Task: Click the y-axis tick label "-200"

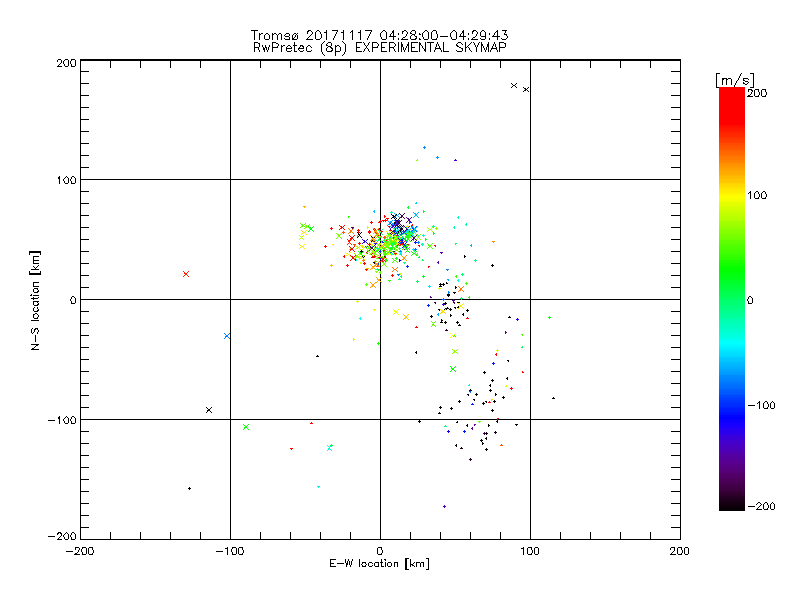Action: (x=62, y=536)
